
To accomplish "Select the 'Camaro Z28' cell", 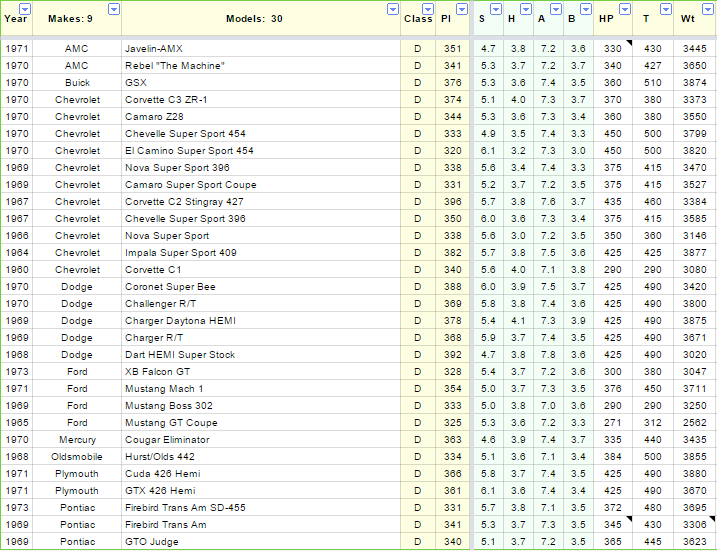I will tap(261, 117).
